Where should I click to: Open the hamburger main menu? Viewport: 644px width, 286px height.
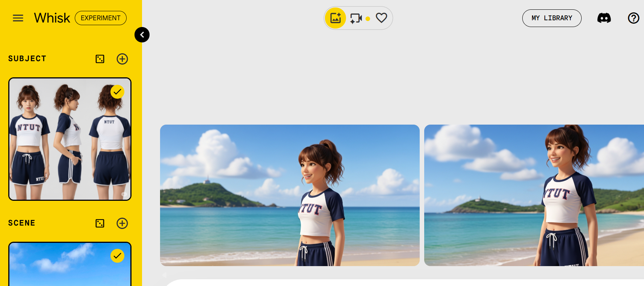point(18,18)
